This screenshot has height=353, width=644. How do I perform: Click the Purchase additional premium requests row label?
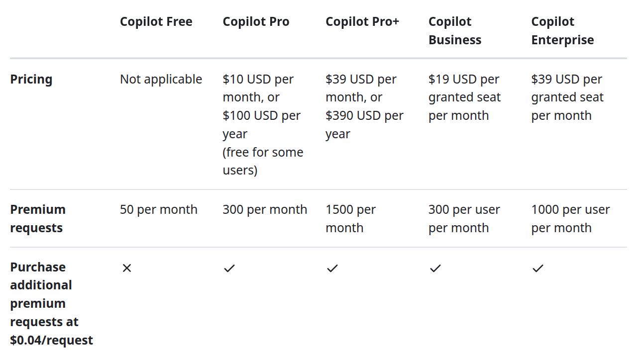click(x=51, y=303)
